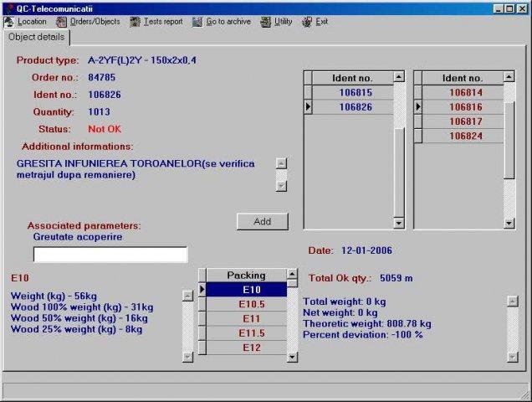Click product type A-2YF(L)2Y - 150x2x0,4
This screenshot has height=402, width=532.
[142, 60]
